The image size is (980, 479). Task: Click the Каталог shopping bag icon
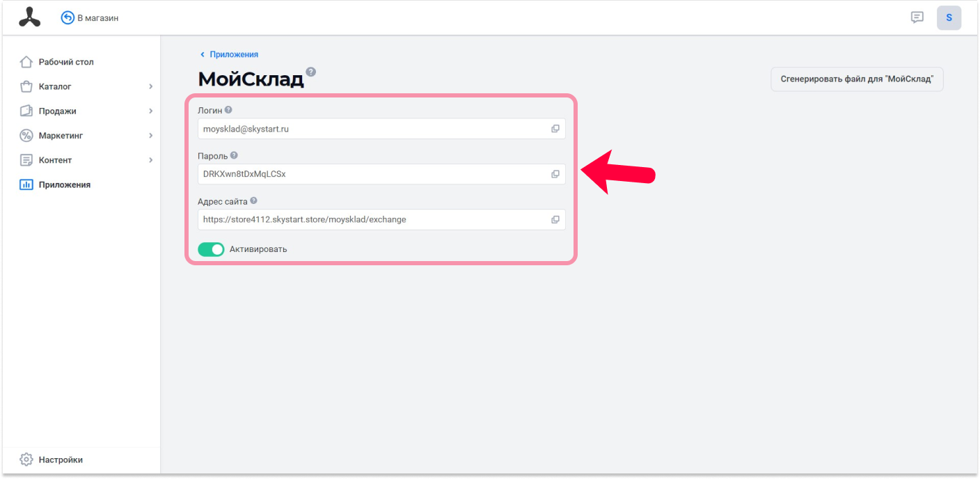(26, 87)
